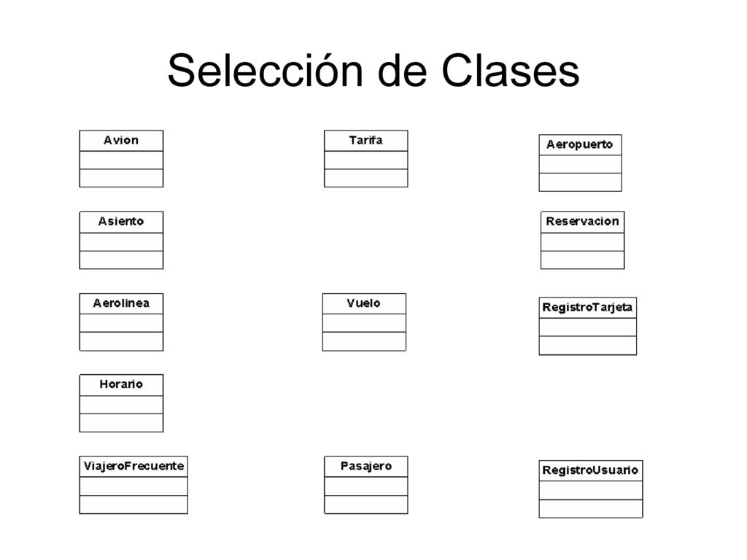The image size is (747, 560).
Task: Click the RegistroTarjeta class header
Action: [587, 308]
